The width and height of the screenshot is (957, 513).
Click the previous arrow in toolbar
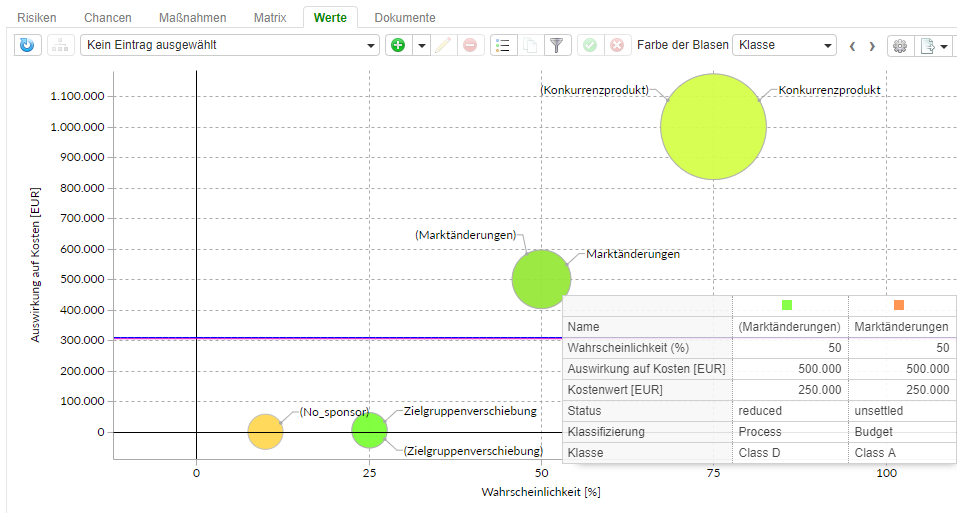[x=852, y=45]
